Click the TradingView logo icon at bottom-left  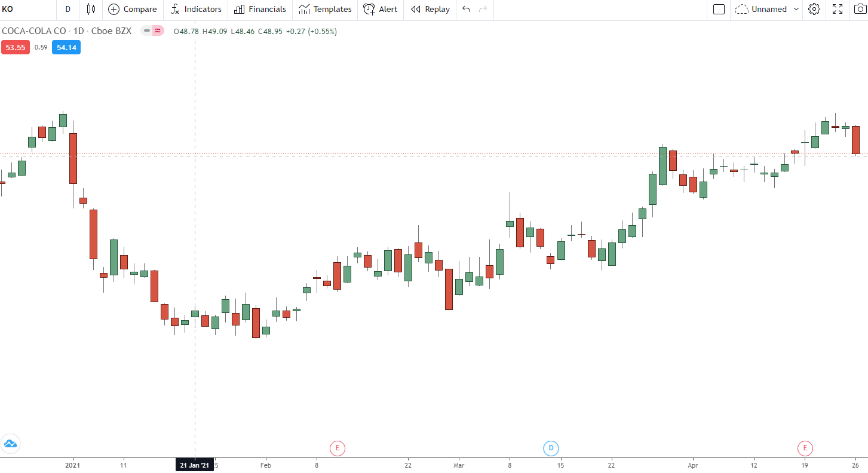pyautogui.click(x=10, y=444)
